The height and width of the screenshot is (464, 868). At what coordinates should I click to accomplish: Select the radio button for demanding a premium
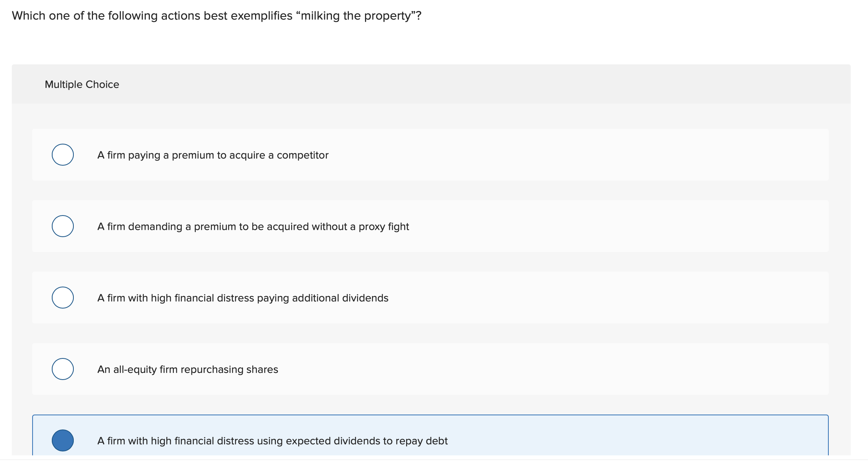pos(62,226)
